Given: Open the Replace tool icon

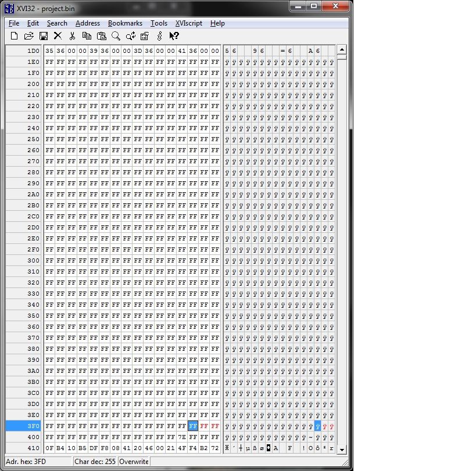Looking at the screenshot, I should (x=130, y=35).
